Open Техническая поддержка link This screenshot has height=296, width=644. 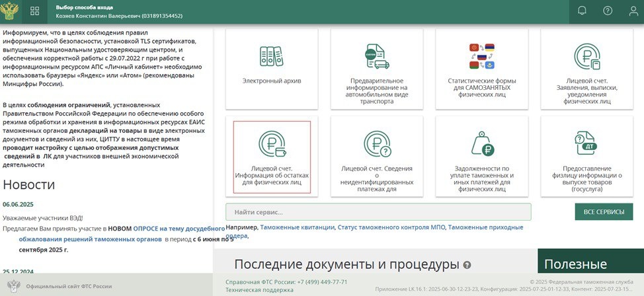click(260, 290)
